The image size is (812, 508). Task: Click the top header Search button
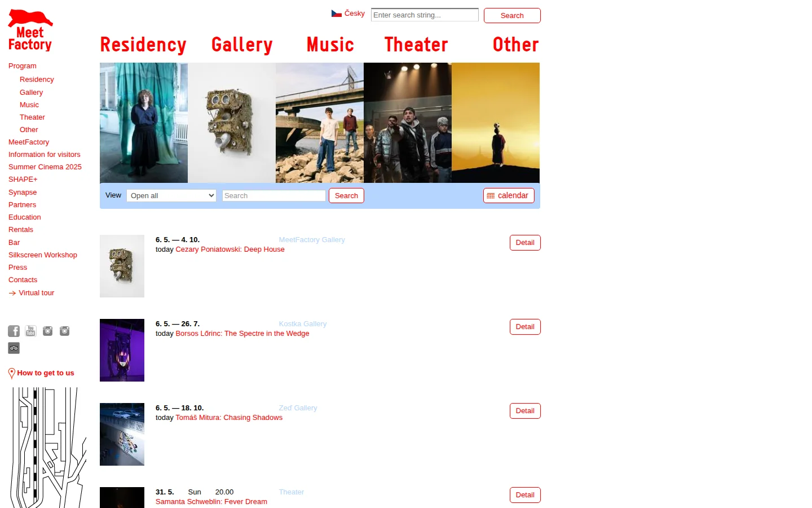click(512, 15)
